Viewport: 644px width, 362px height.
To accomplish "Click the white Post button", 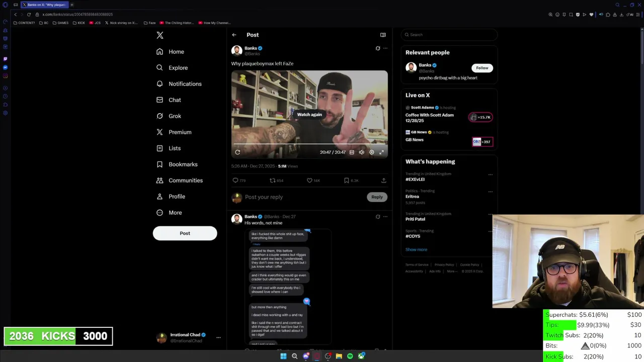I will [185, 233].
